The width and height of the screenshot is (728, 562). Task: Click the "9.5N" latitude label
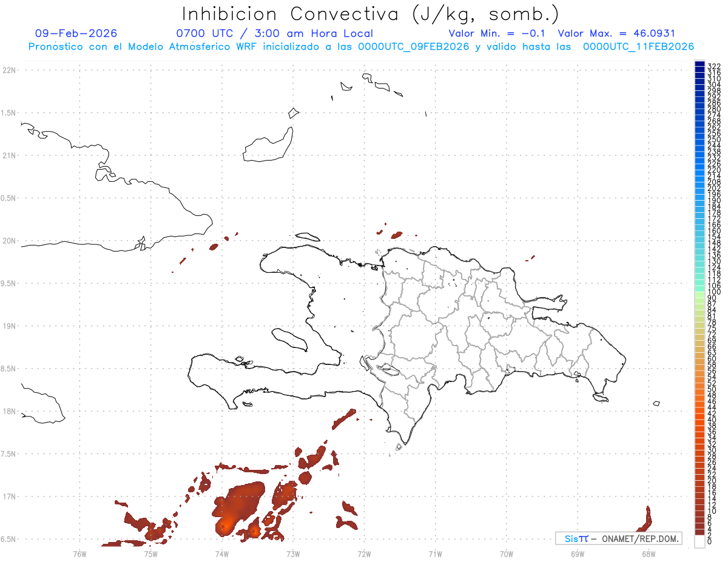coord(8,283)
